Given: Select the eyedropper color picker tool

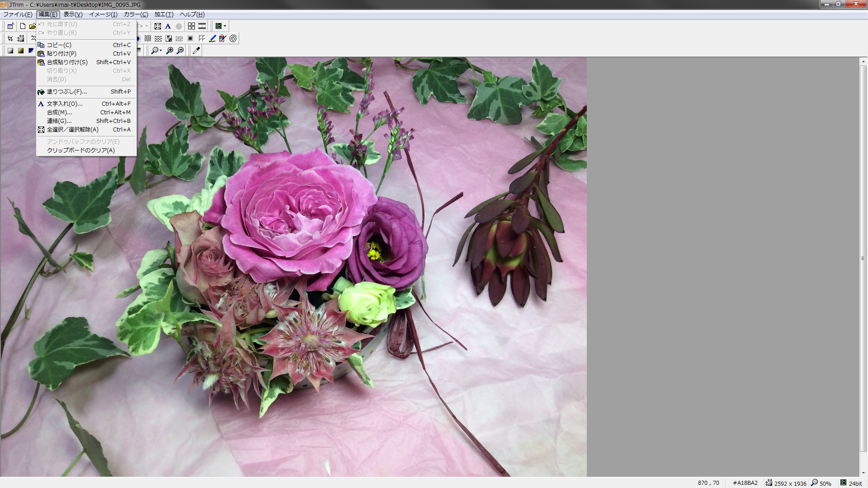Looking at the screenshot, I should tap(196, 51).
